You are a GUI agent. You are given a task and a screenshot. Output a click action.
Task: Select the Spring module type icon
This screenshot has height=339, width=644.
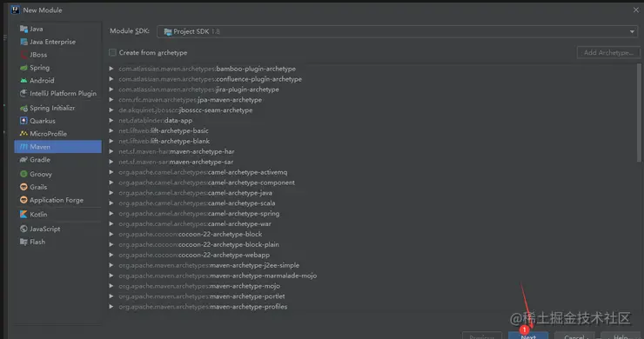click(x=23, y=68)
